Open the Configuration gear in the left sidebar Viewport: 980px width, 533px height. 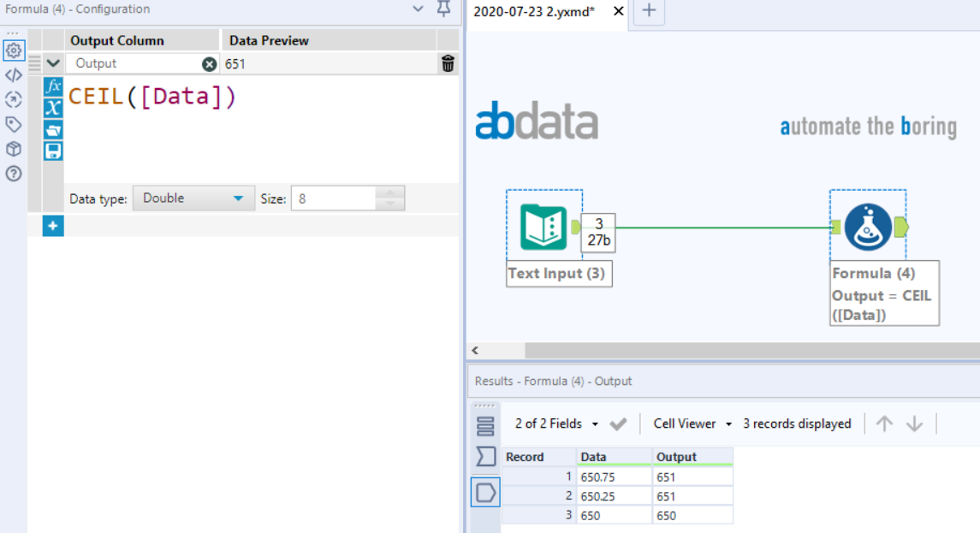click(x=13, y=49)
